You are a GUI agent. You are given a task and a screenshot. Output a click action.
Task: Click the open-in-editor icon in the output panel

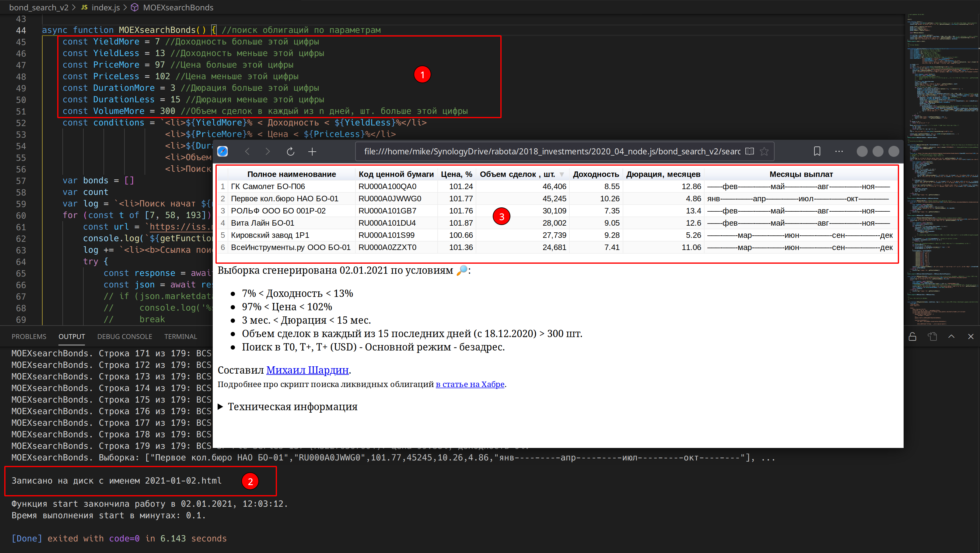(932, 336)
